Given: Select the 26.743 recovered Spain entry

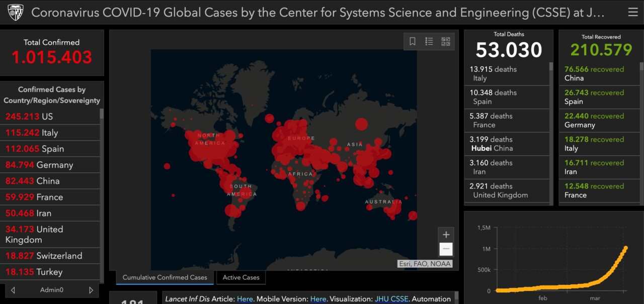Looking at the screenshot, I should pos(599,97).
